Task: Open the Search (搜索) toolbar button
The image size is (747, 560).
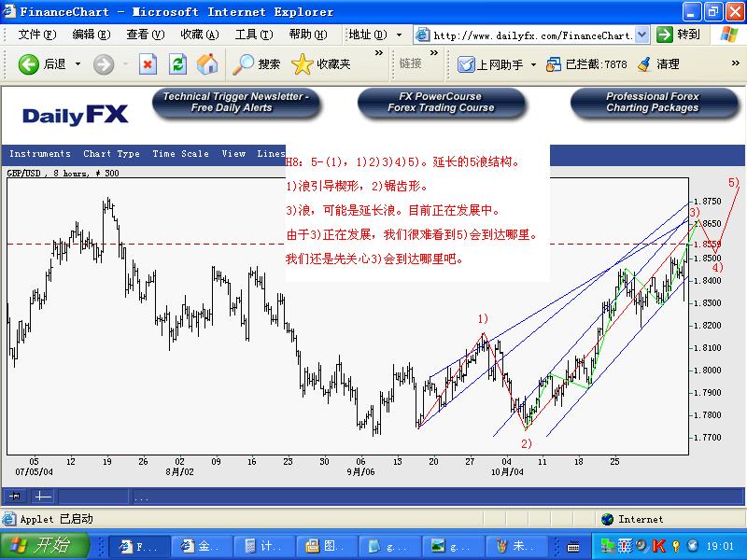Action: pos(257,64)
